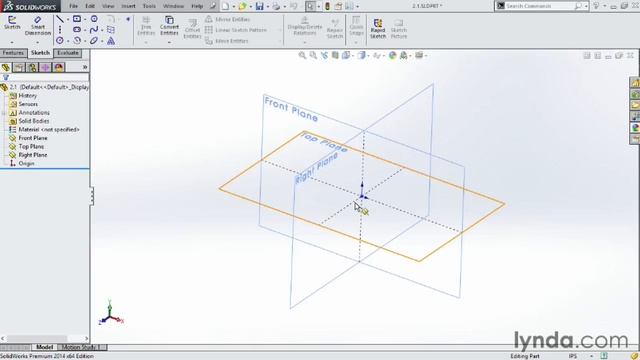Image resolution: width=640 pixels, height=360 pixels.
Task: Click Mirror Entities command
Action: coord(228,19)
